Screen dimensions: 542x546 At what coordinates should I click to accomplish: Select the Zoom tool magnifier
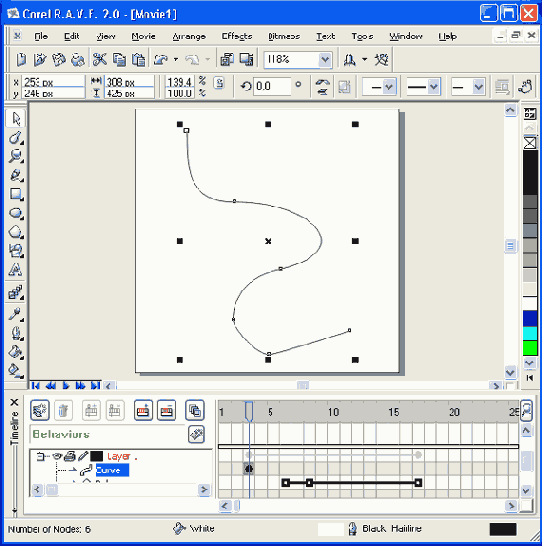[16, 156]
